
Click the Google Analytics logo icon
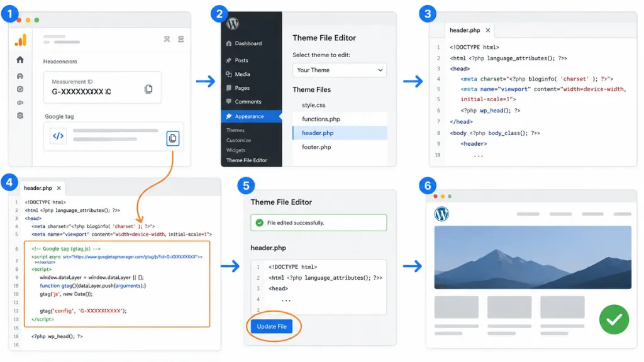click(21, 40)
